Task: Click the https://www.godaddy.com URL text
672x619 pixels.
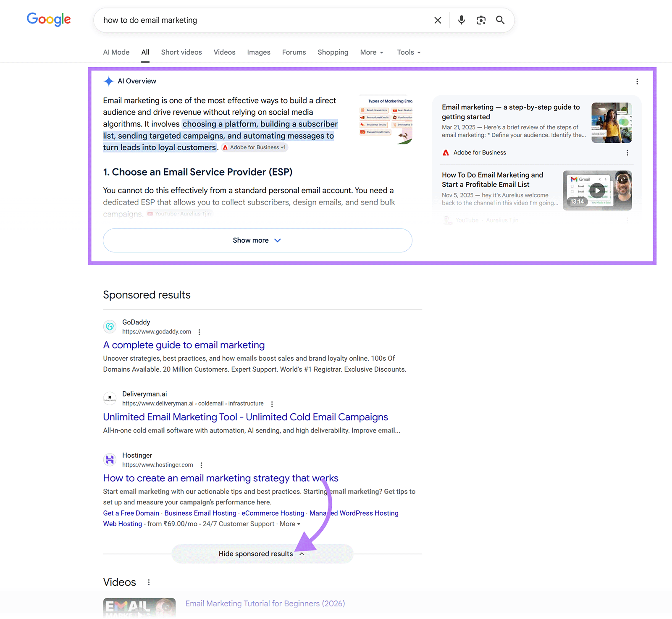Action: pos(157,332)
